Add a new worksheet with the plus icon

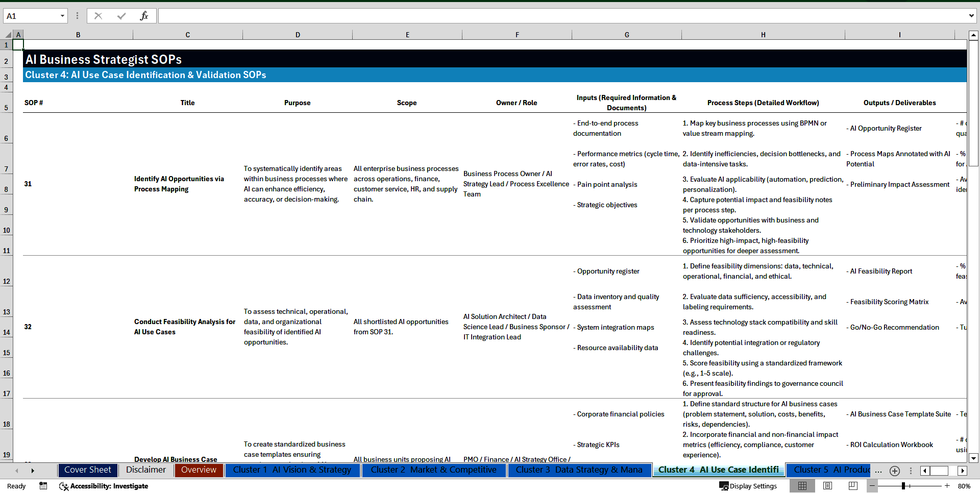[x=894, y=471]
